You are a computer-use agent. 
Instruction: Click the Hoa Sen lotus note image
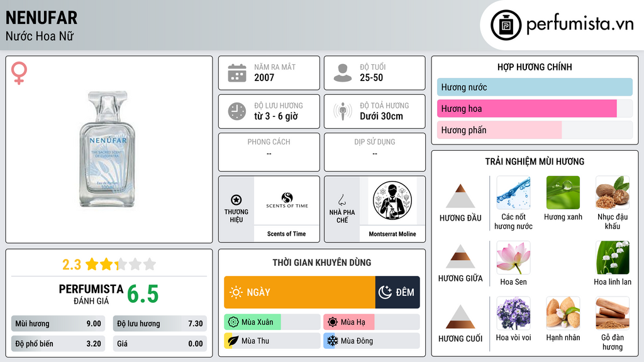[x=513, y=258]
